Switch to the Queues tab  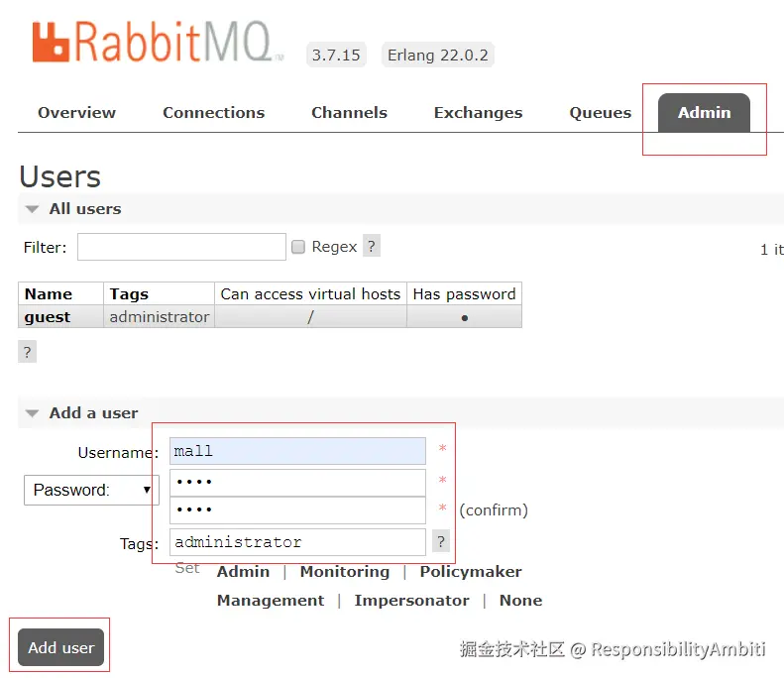pos(600,112)
